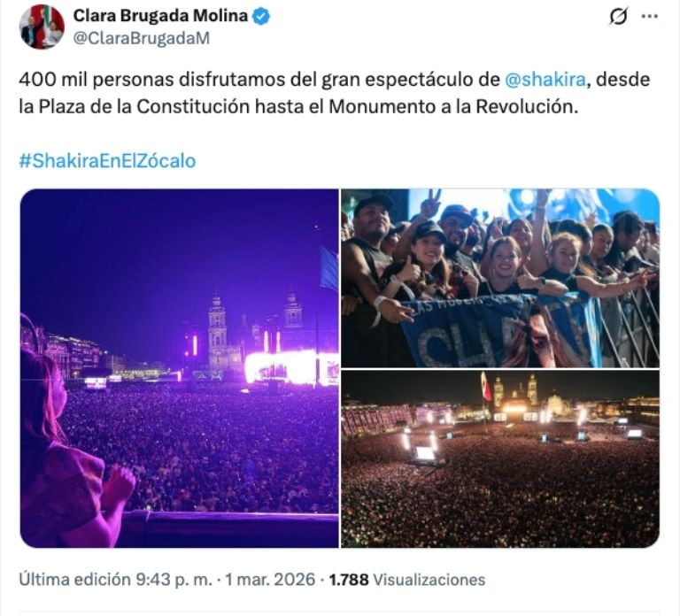Open the aerial night crowd photo
680x616 pixels.
tap(500, 458)
